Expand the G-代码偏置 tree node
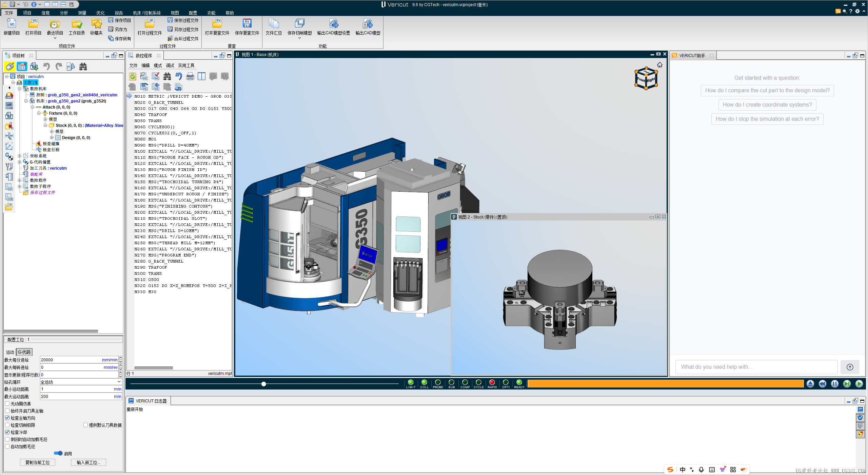The image size is (868, 475). click(20, 162)
